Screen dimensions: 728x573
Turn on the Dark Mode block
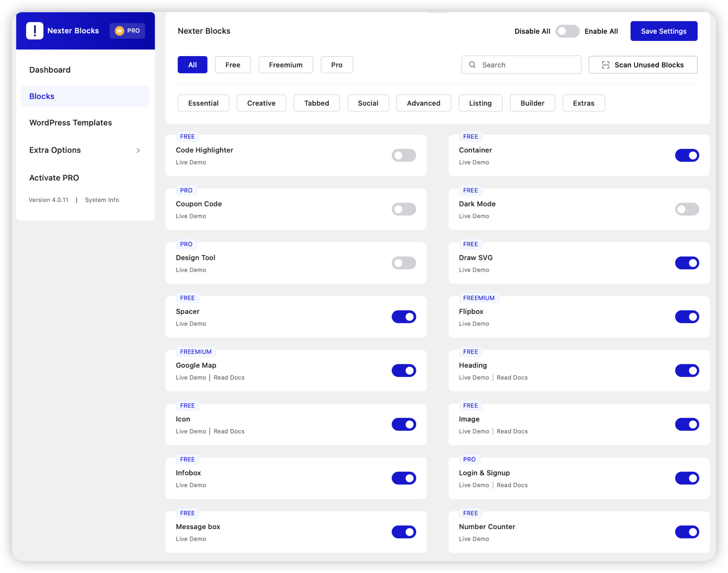[687, 209]
